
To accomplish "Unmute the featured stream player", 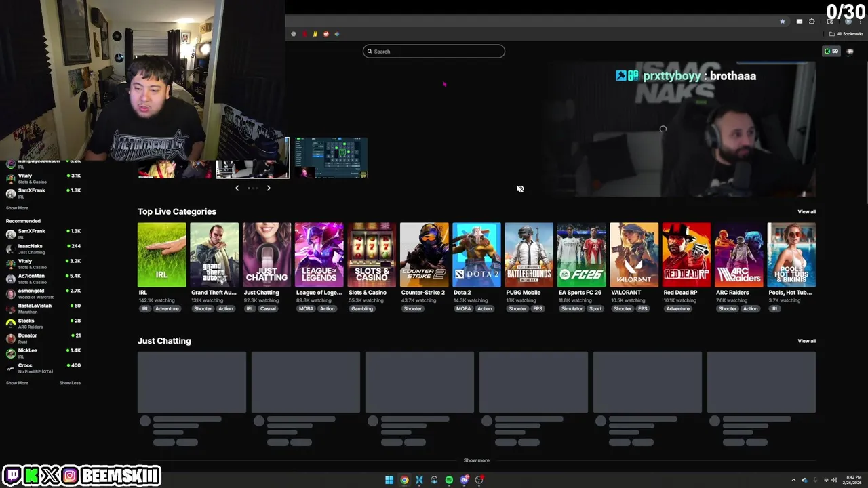I will click(520, 189).
